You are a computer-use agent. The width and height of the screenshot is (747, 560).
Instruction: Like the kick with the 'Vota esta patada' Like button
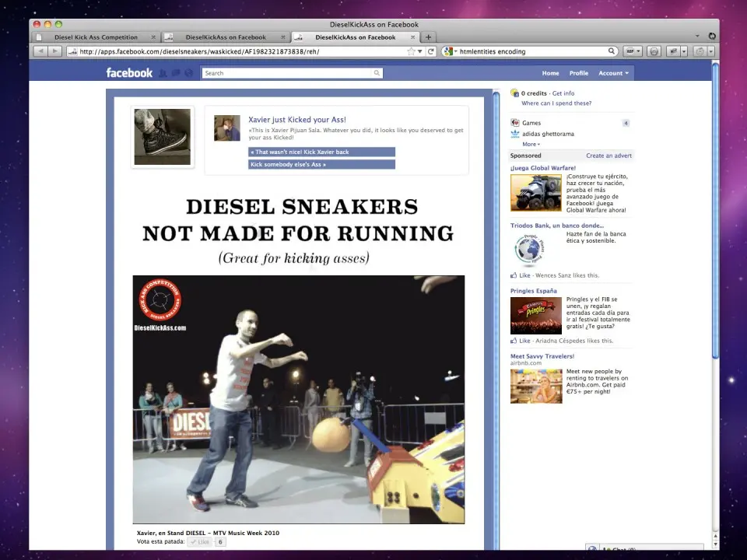coord(200,542)
